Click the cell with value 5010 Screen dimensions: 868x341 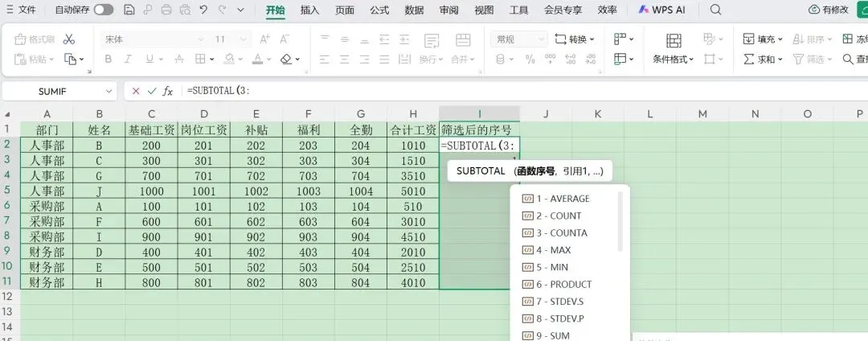click(413, 191)
